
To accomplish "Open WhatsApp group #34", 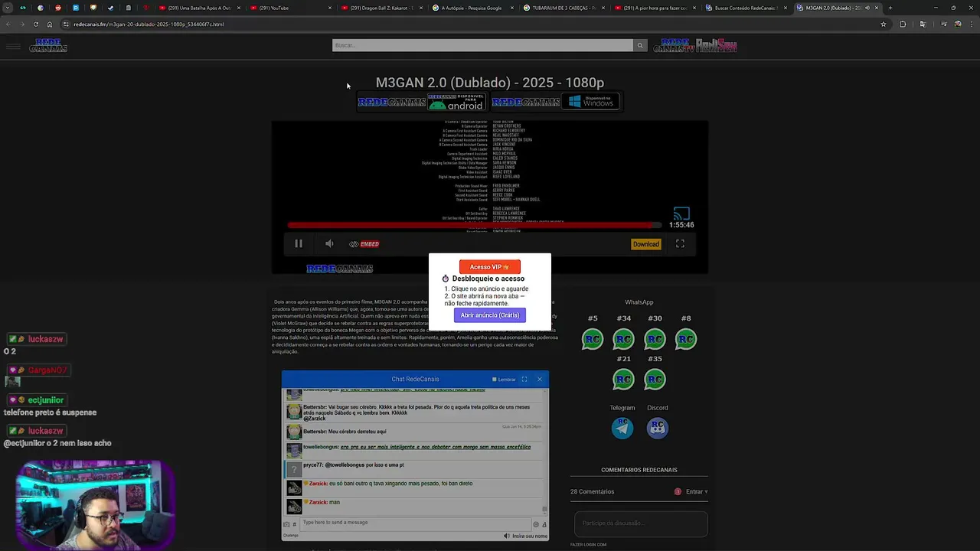I will point(624,339).
